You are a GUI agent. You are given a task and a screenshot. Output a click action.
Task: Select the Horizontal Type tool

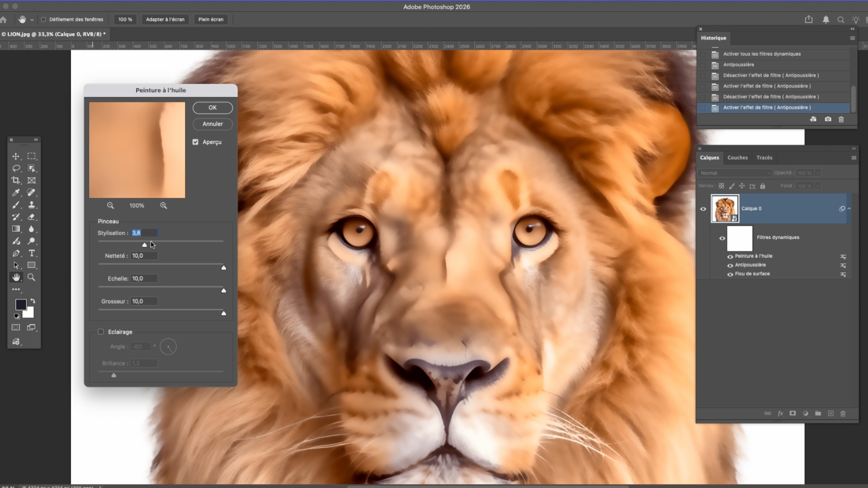tap(31, 253)
